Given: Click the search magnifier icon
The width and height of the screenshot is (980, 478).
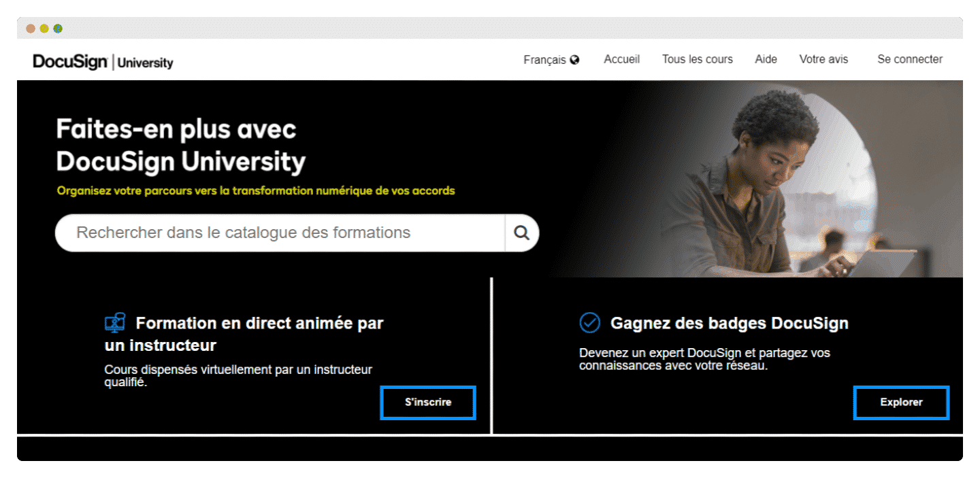Looking at the screenshot, I should [x=521, y=233].
